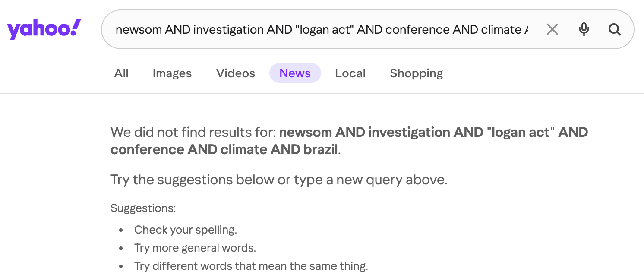This screenshot has width=644, height=278.
Task: Click the highlighted News tab
Action: 295,73
